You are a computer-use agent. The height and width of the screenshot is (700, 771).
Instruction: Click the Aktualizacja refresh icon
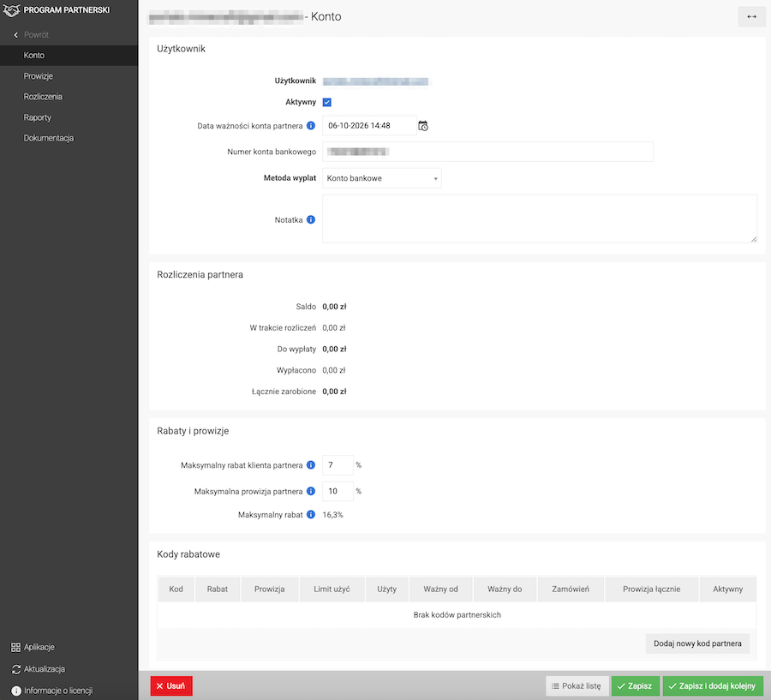[15, 669]
